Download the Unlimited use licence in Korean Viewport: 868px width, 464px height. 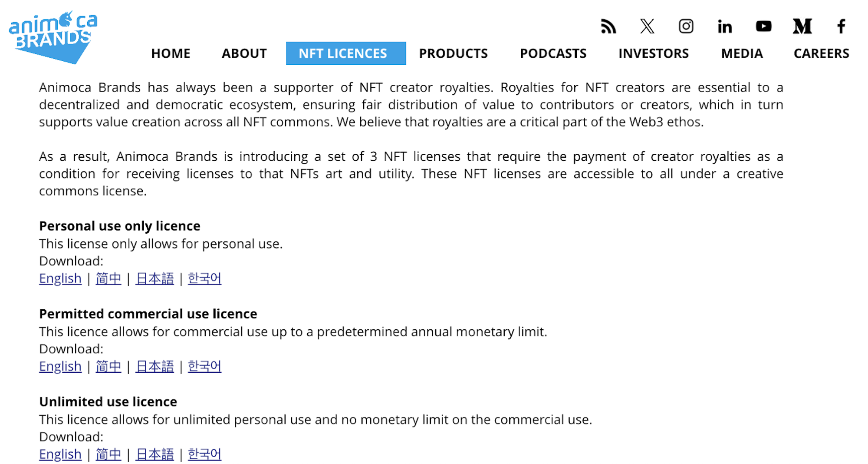coord(204,454)
